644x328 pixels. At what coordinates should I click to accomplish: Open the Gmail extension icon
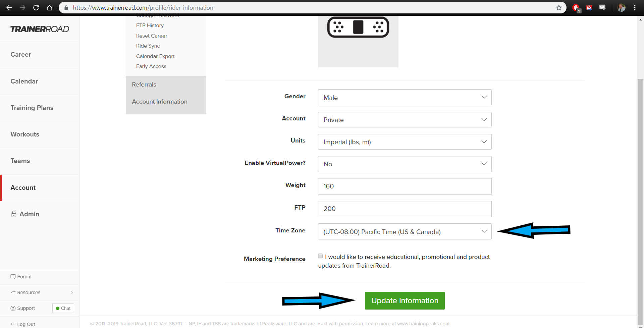coord(589,7)
